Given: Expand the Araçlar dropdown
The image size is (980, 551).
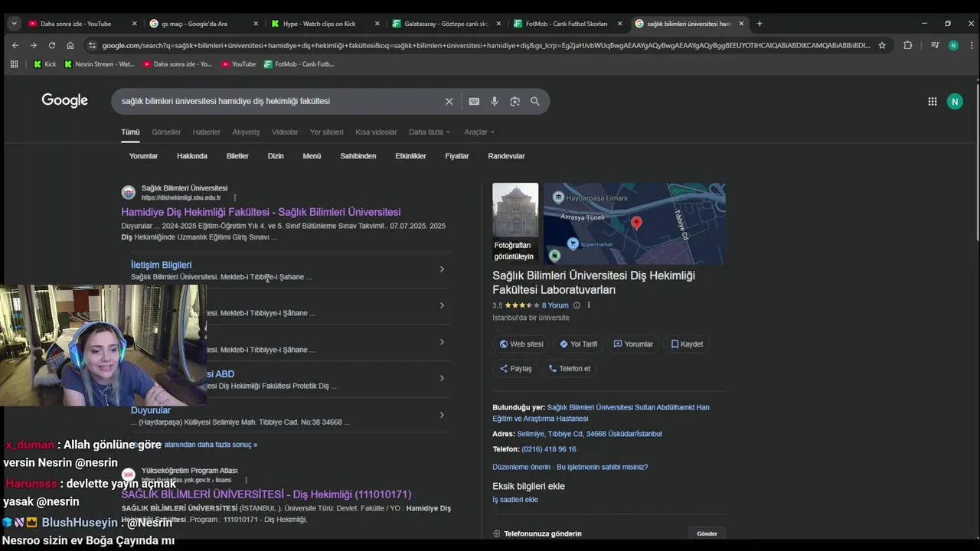Looking at the screenshot, I should point(479,132).
